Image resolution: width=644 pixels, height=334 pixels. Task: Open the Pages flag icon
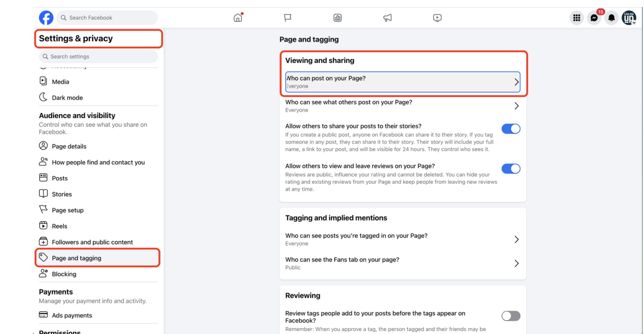pyautogui.click(x=288, y=18)
